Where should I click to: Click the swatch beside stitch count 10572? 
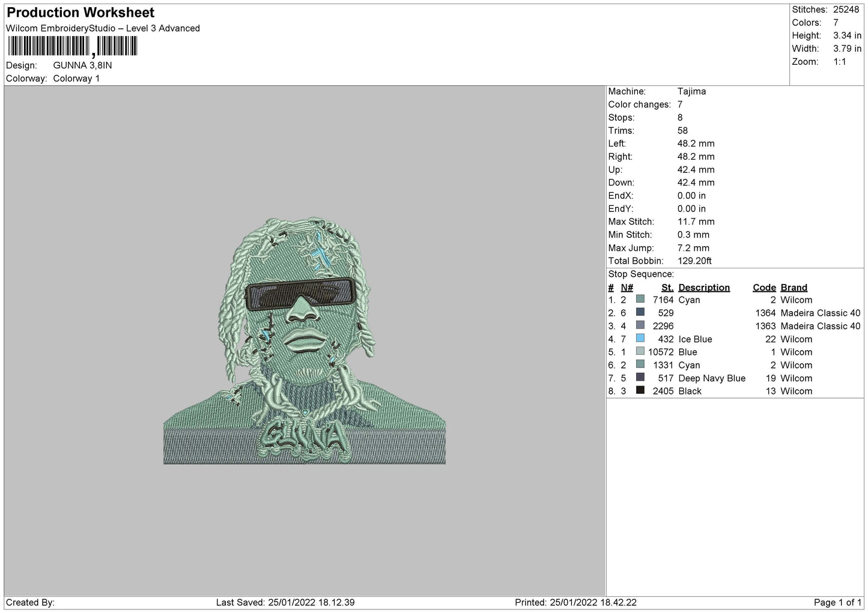click(640, 352)
